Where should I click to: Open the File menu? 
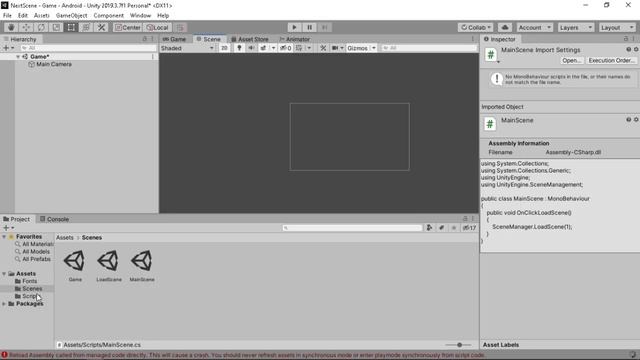coord(7,16)
